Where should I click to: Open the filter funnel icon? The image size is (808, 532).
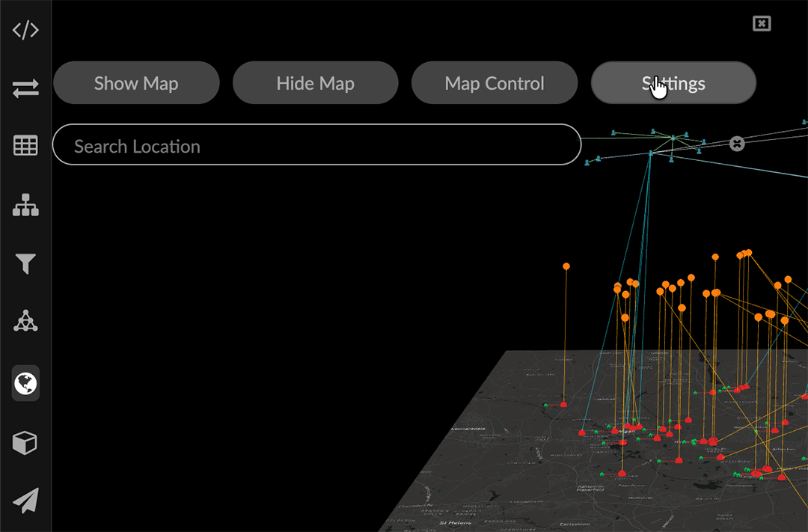(25, 263)
